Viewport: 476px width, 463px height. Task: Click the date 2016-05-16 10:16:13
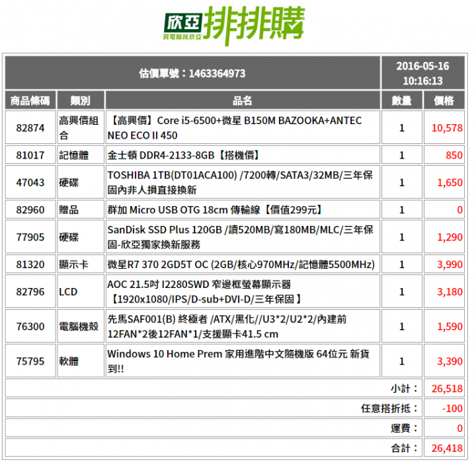click(422, 73)
